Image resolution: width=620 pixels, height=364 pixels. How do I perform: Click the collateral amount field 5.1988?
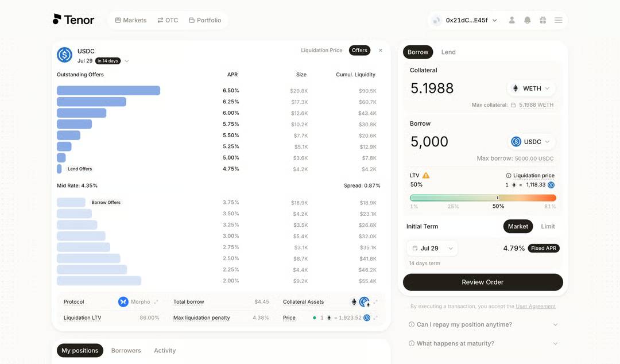(432, 88)
